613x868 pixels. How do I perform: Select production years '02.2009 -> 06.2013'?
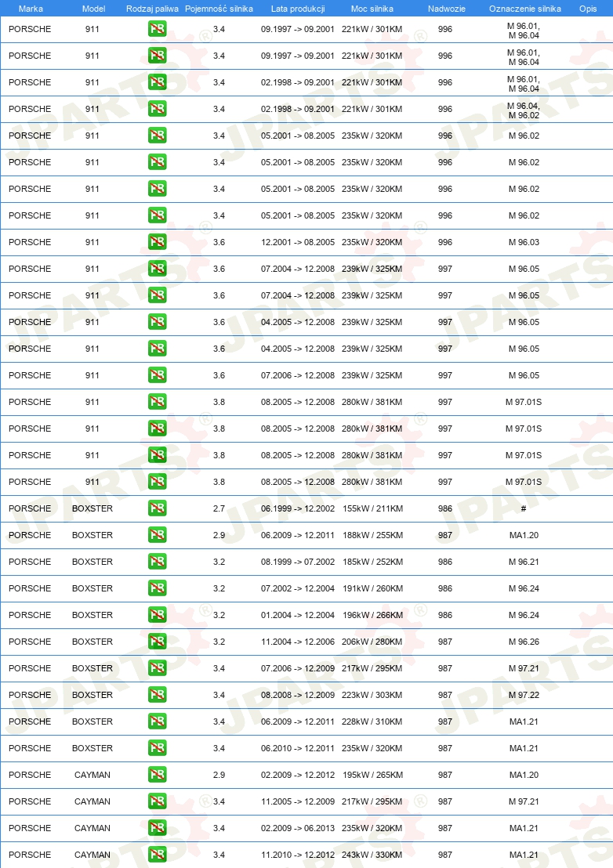pos(298,827)
